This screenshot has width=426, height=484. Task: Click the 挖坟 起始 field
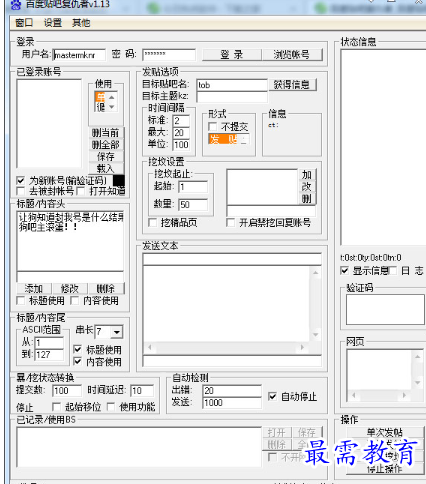click(193, 187)
